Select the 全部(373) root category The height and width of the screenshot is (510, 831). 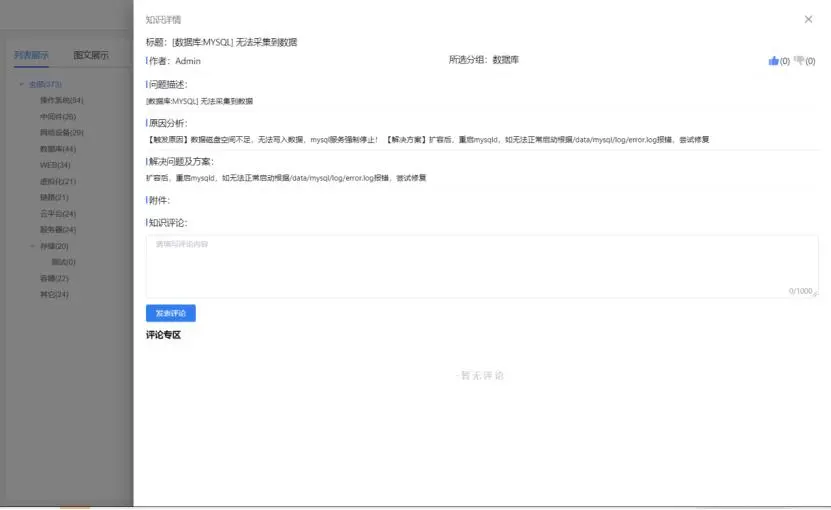click(45, 84)
